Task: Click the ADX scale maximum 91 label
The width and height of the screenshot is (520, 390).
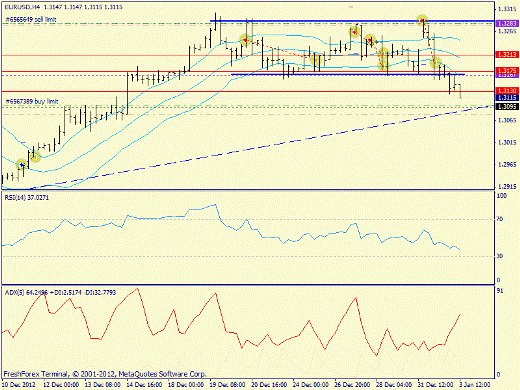Action: [x=500, y=291]
